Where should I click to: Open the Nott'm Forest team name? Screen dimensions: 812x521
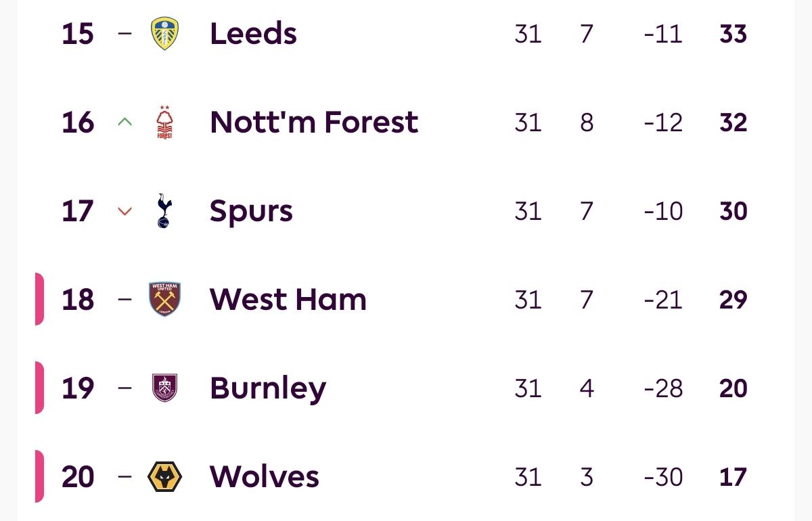[x=314, y=122]
